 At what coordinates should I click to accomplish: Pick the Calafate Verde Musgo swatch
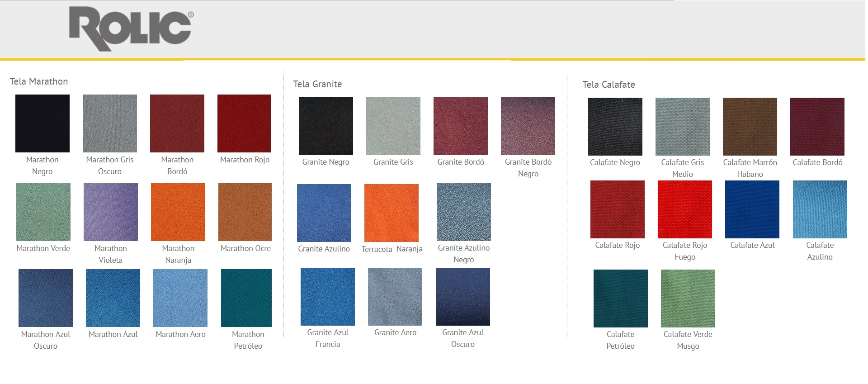(688, 298)
